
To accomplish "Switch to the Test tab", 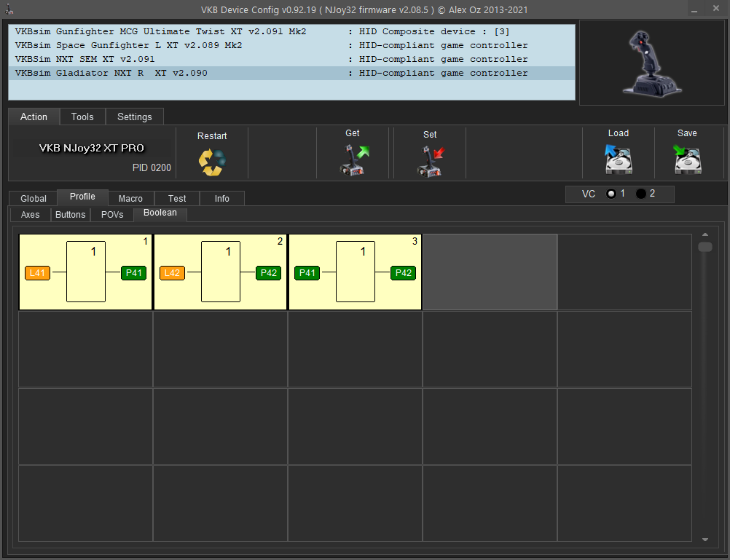I will [177, 198].
